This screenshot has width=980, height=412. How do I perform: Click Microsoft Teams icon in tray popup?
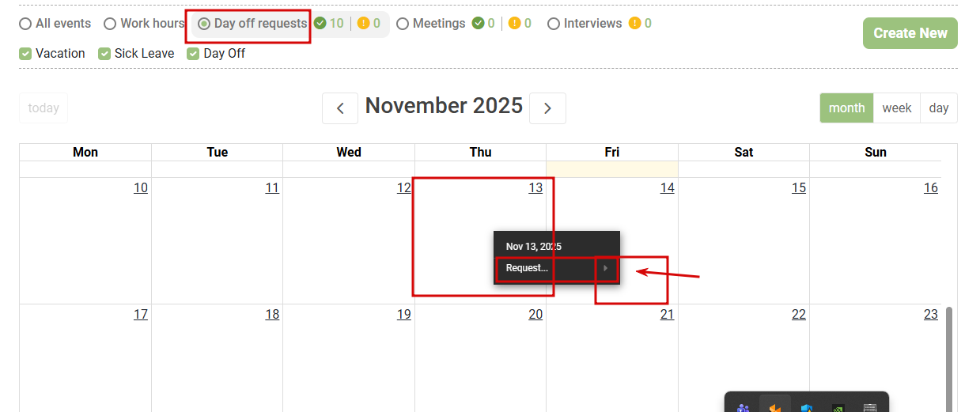click(743, 408)
